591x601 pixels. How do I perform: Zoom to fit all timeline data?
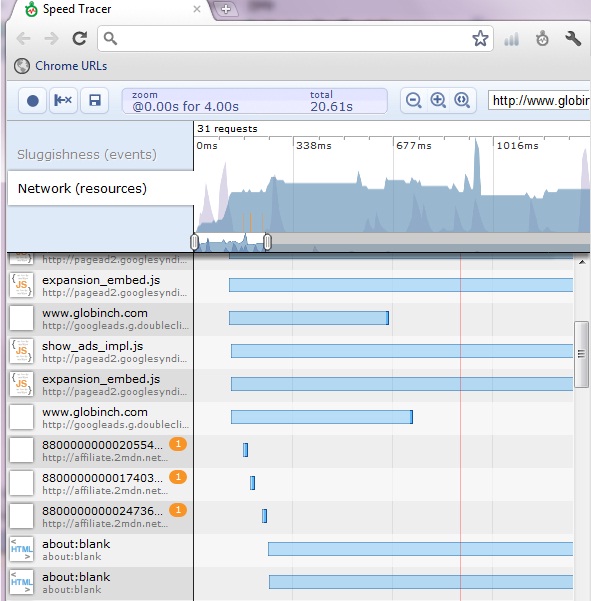[462, 100]
